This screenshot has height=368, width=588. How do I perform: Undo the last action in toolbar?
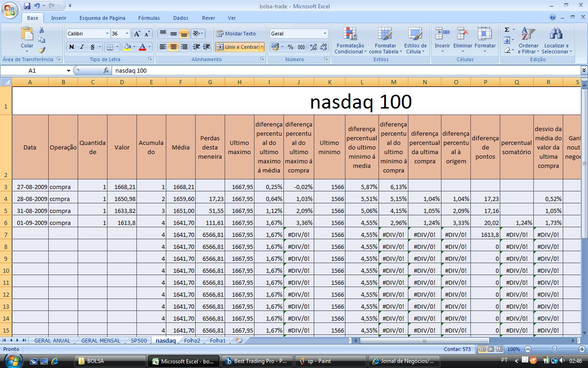(x=37, y=6)
